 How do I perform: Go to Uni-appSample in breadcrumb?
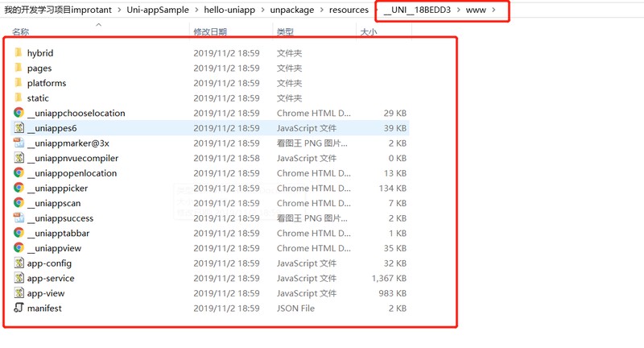point(158,10)
